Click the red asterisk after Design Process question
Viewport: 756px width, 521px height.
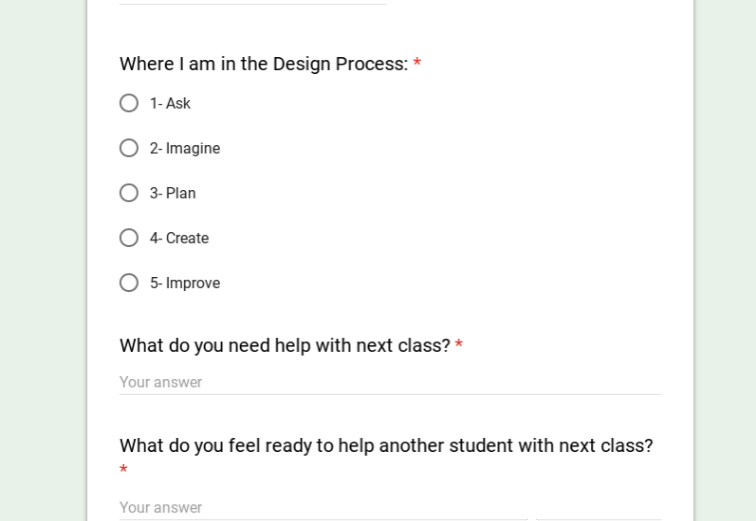point(417,64)
